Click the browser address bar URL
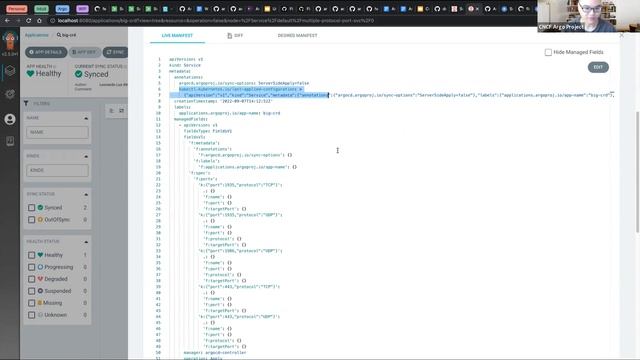640x360 pixels. pyautogui.click(x=216, y=20)
